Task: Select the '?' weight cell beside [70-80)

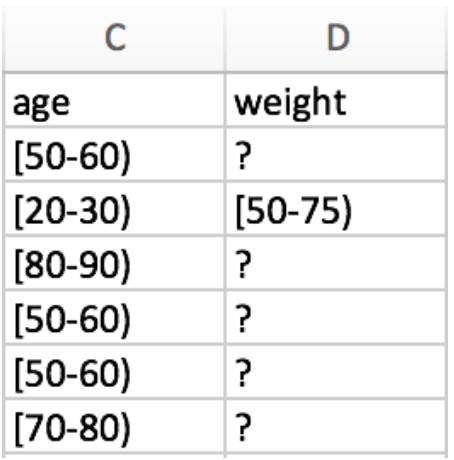Action: 336,426
